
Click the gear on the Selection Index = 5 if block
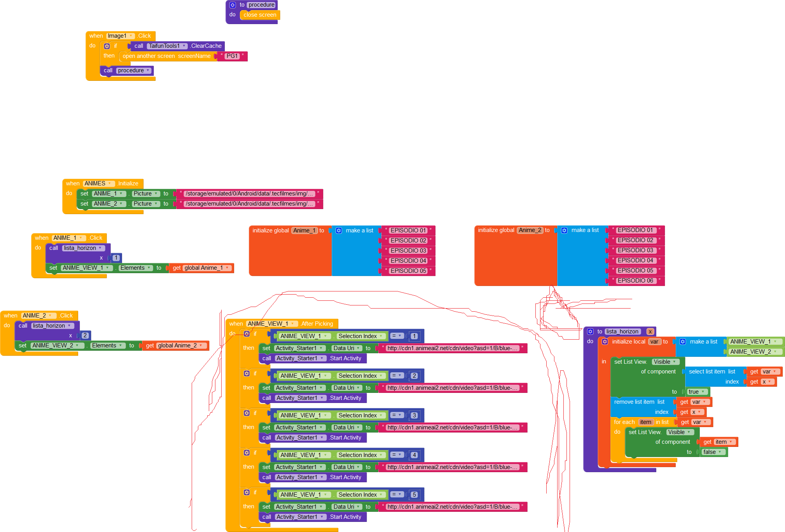point(247,492)
